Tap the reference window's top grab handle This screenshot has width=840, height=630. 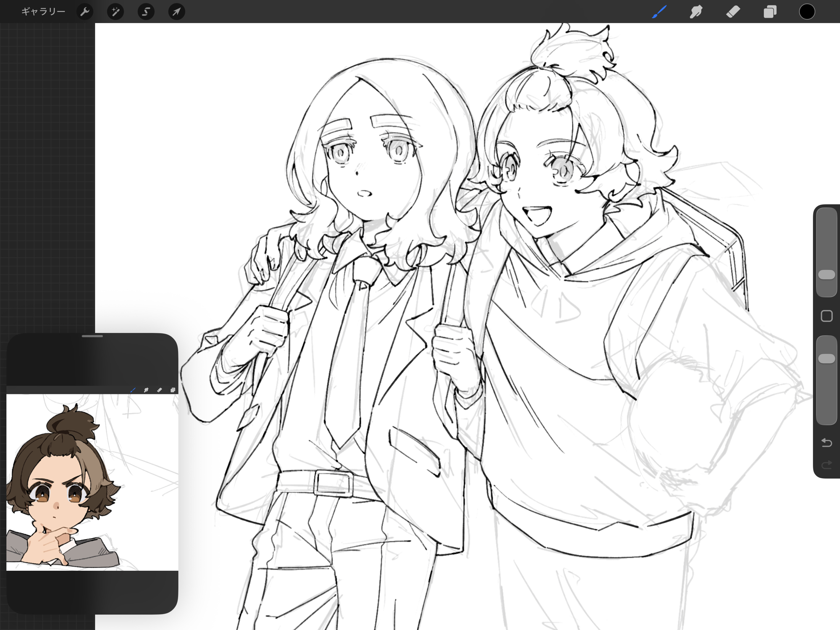pos(92,336)
